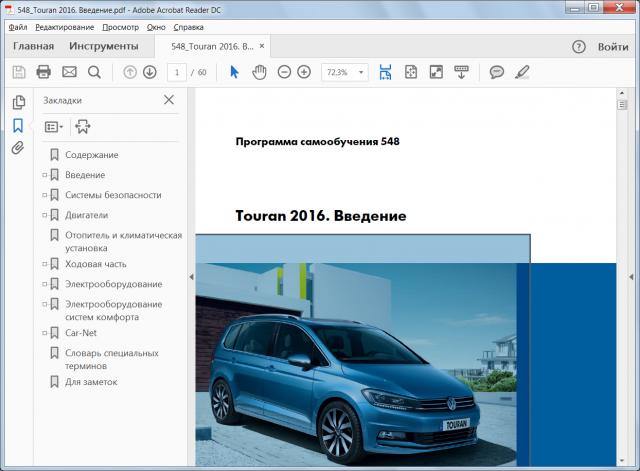Screen dimensions: 640x471
Task: Expand the Введение bookmark
Action: click(x=44, y=175)
